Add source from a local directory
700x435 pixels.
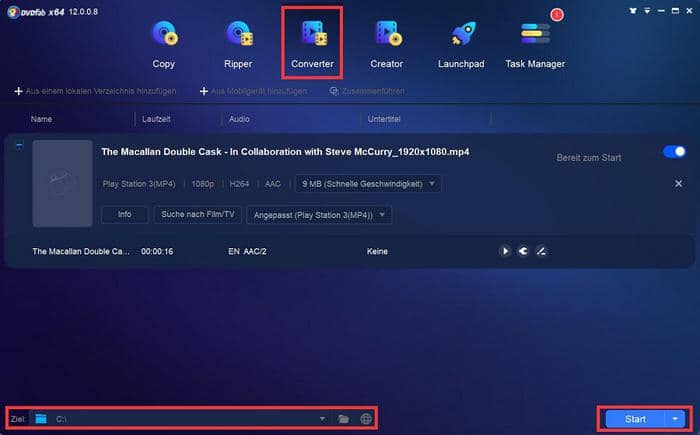tap(95, 91)
